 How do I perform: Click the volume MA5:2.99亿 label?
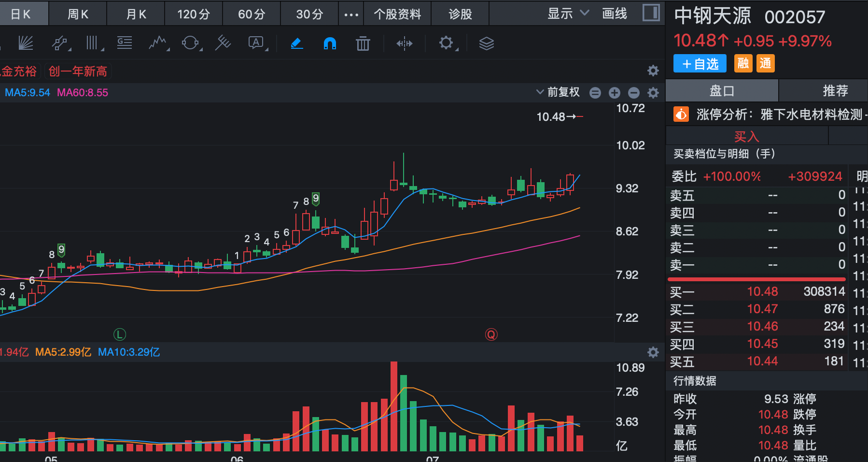(x=63, y=352)
